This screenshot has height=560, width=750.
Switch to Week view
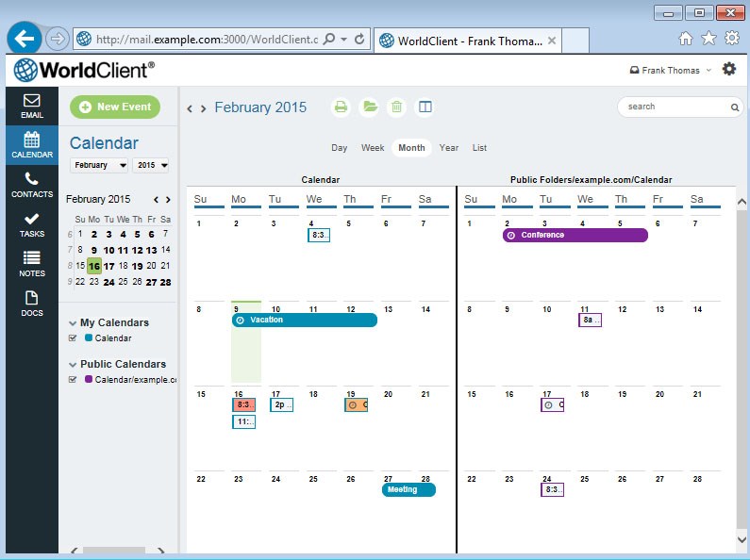(x=373, y=148)
